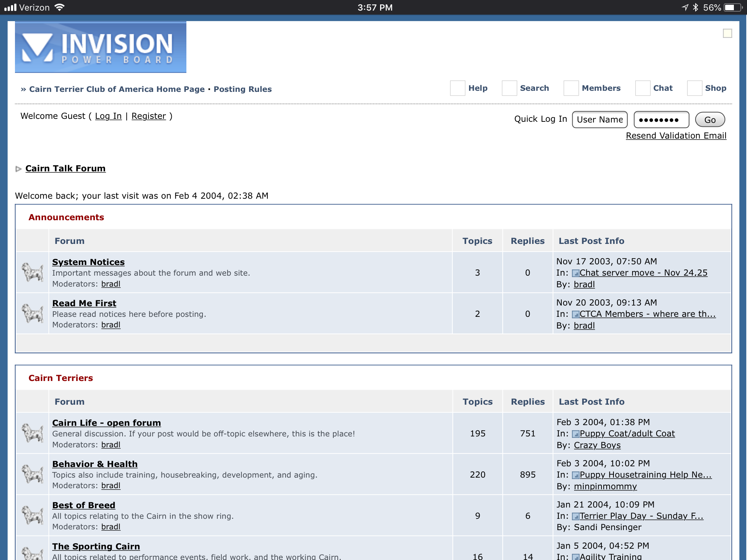Click Resend Validation Email link
This screenshot has width=747, height=560.
pyautogui.click(x=676, y=136)
